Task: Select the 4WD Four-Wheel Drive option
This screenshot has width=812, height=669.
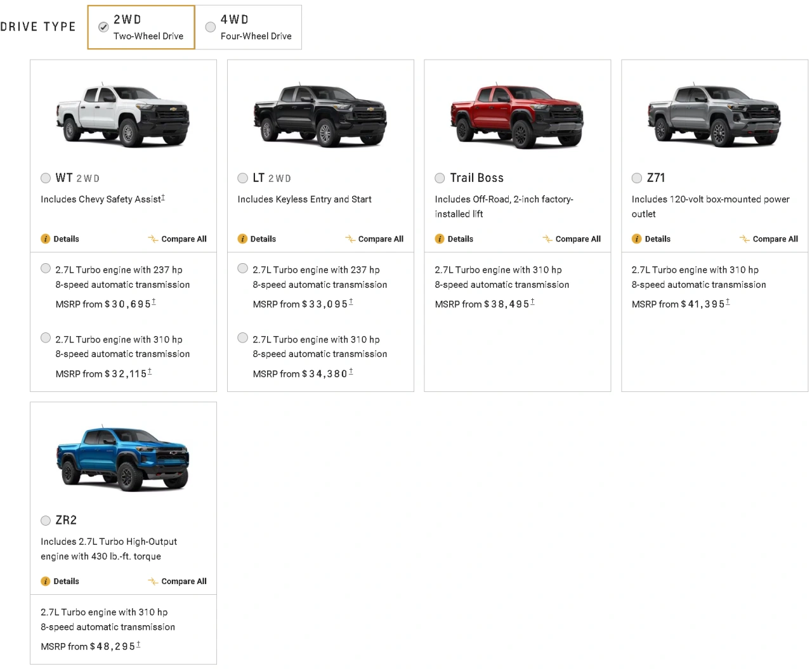Action: (248, 27)
